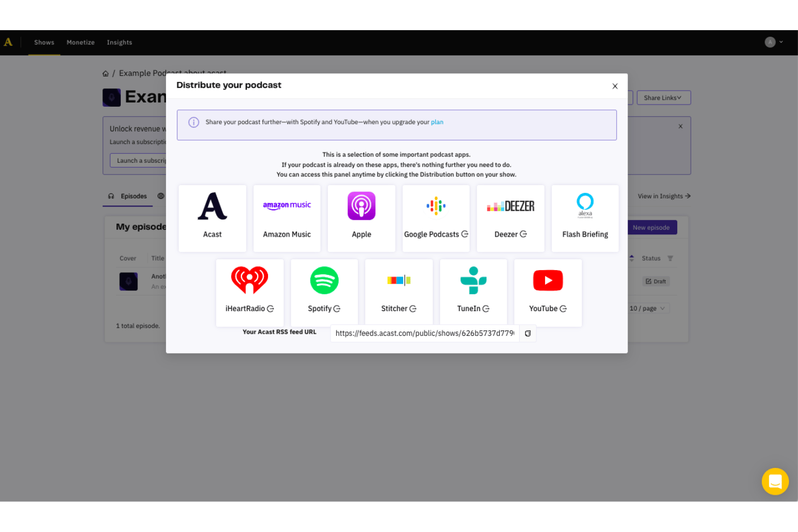Follow the upgrade plan link
The image size is (798, 532).
437,122
